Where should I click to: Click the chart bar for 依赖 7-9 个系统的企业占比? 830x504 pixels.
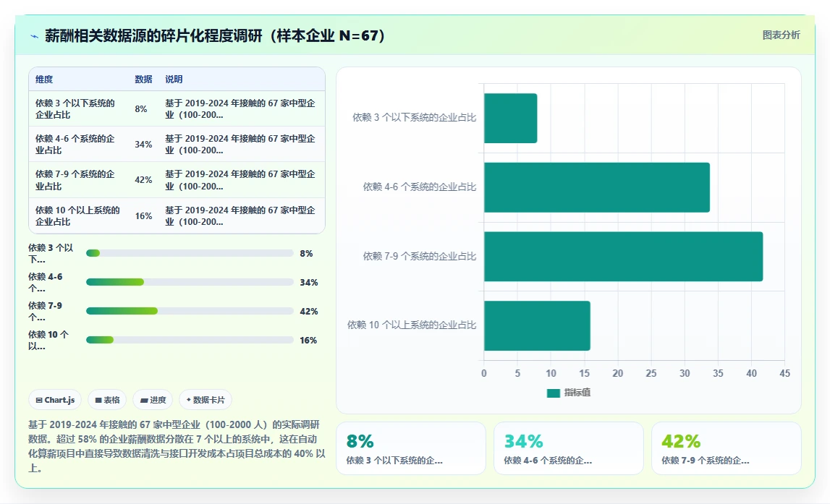point(623,257)
